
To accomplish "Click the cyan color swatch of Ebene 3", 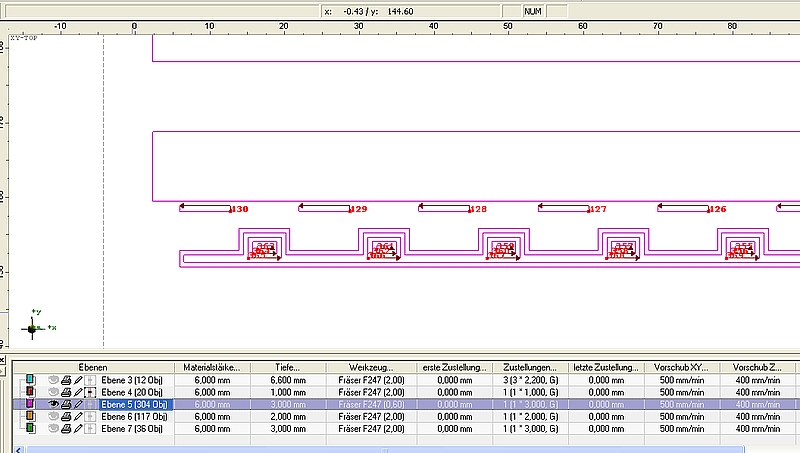I will [30, 379].
